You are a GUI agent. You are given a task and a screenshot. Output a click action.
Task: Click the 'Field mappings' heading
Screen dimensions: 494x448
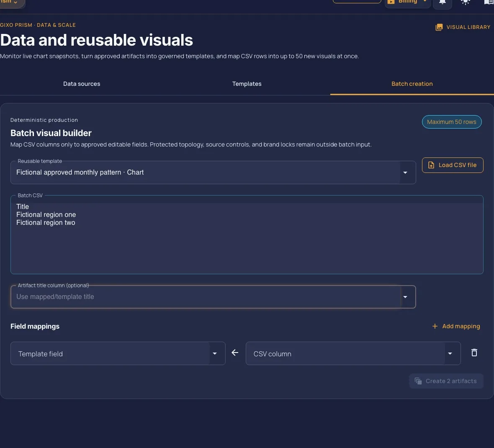pos(35,327)
